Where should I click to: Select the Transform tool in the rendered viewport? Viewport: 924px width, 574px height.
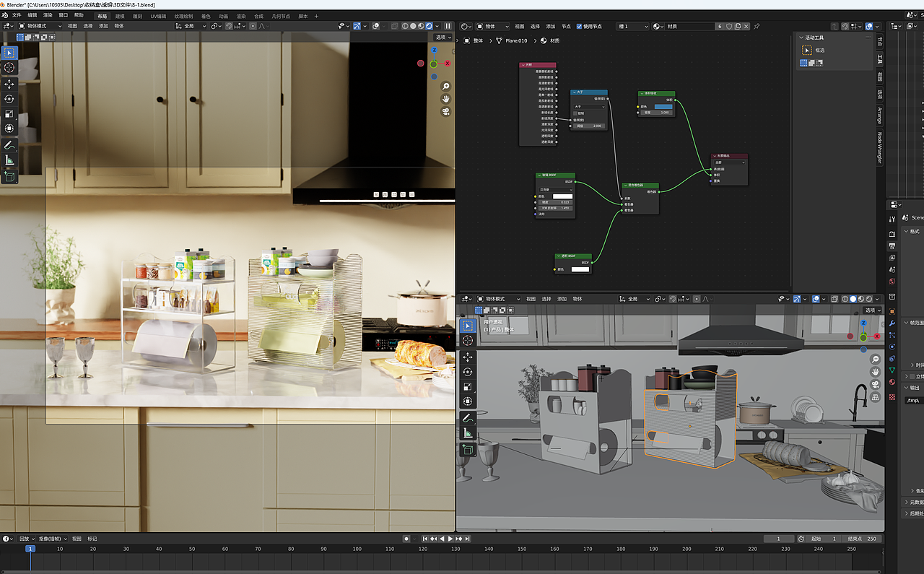[9, 129]
